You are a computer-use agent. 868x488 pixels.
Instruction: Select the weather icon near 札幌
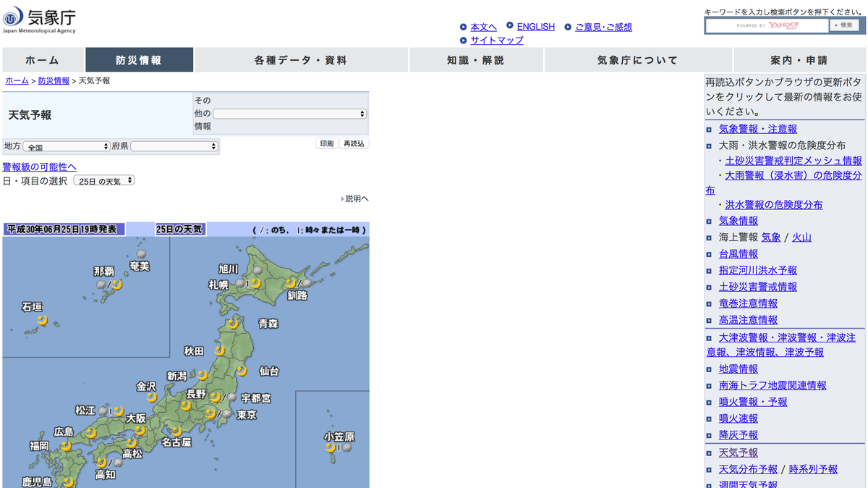[x=241, y=284]
